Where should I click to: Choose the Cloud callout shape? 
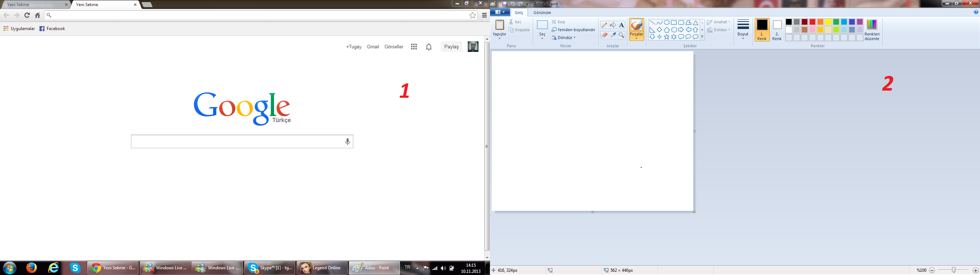[696, 37]
